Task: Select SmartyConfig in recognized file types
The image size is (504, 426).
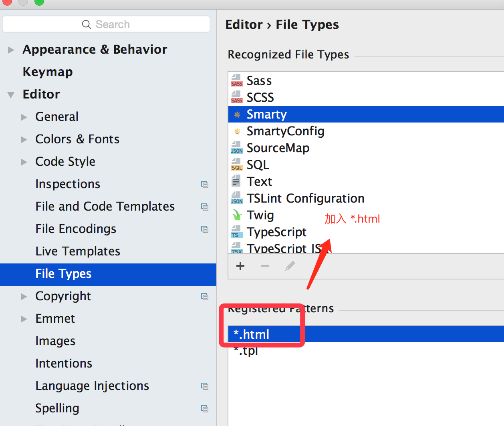Action: click(285, 131)
